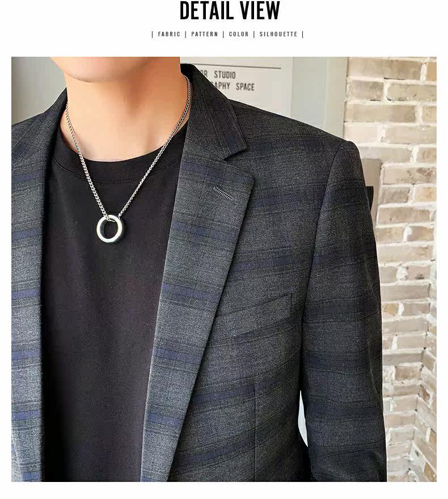Click the brick wall on the right
448x499 pixels.
[407, 255]
